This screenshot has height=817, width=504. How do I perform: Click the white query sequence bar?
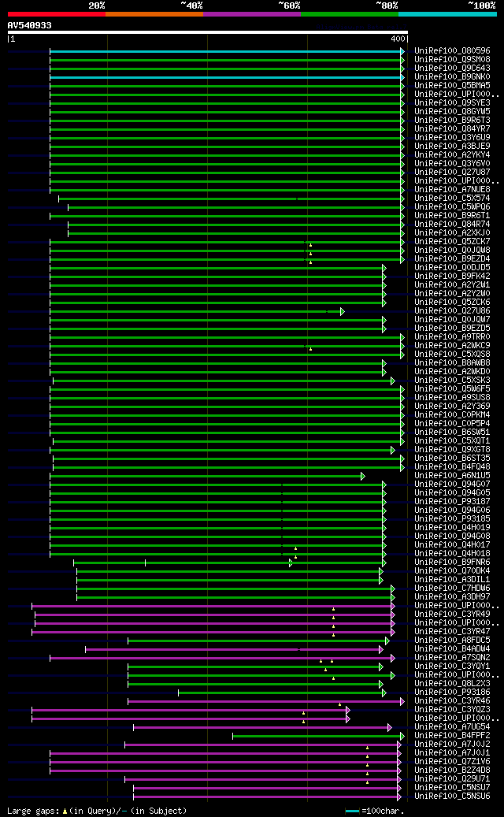pos(207,32)
